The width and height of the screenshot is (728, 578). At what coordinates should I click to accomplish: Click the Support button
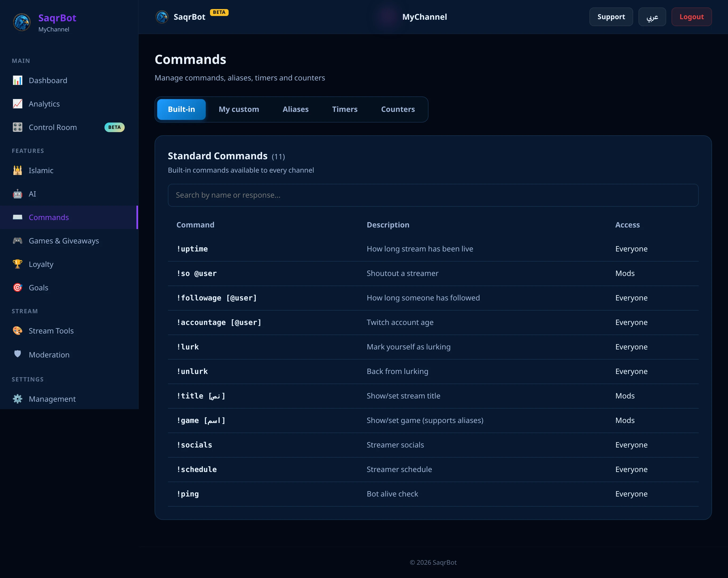[x=611, y=17]
